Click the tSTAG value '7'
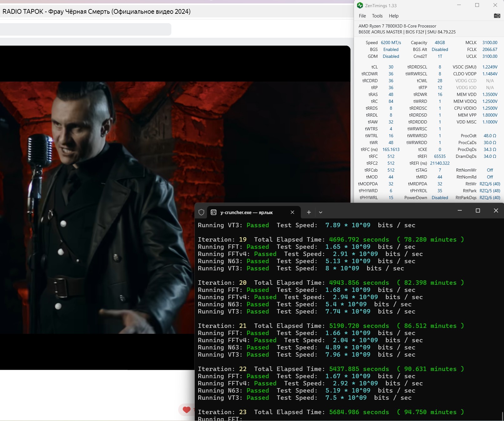The image size is (504, 421). (x=440, y=170)
